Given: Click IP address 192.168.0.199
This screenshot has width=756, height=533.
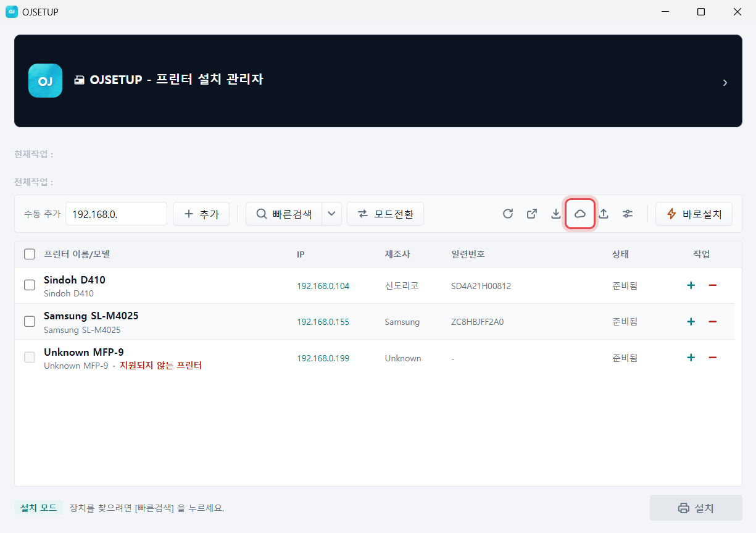Looking at the screenshot, I should point(323,358).
